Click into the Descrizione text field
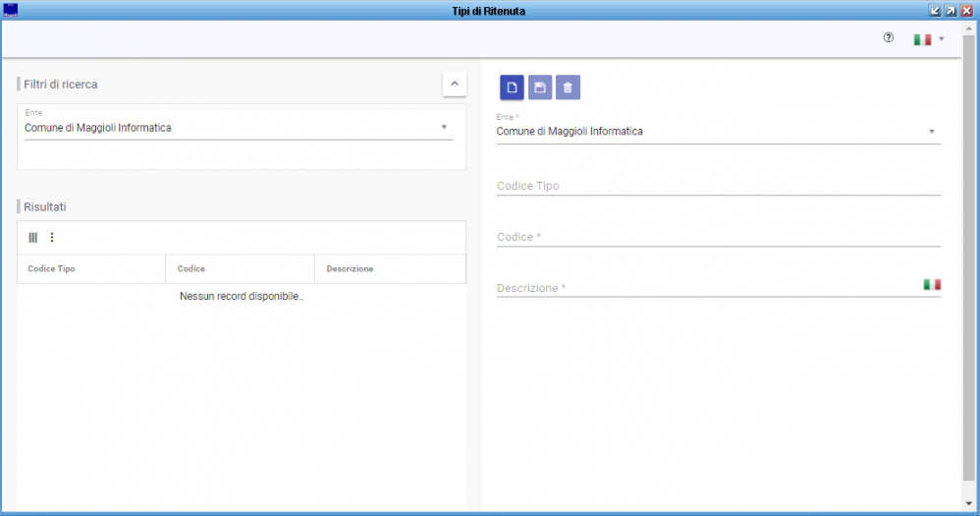The width and height of the screenshot is (980, 516). (x=709, y=288)
